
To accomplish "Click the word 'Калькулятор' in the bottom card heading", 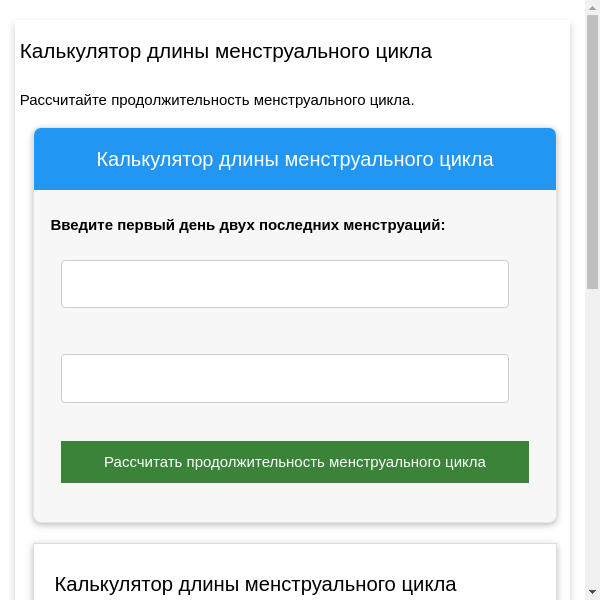I will pyautogui.click(x=116, y=584).
